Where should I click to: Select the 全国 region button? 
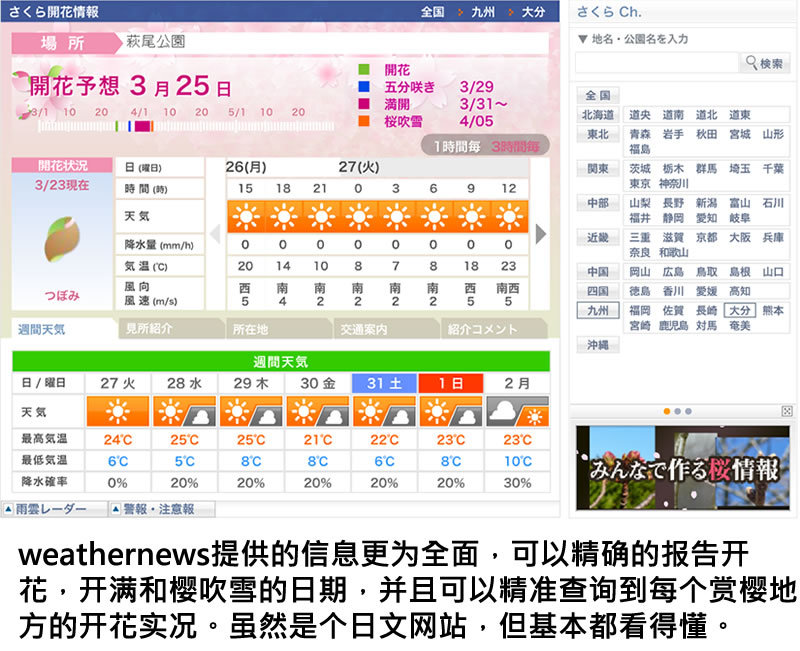[598, 95]
